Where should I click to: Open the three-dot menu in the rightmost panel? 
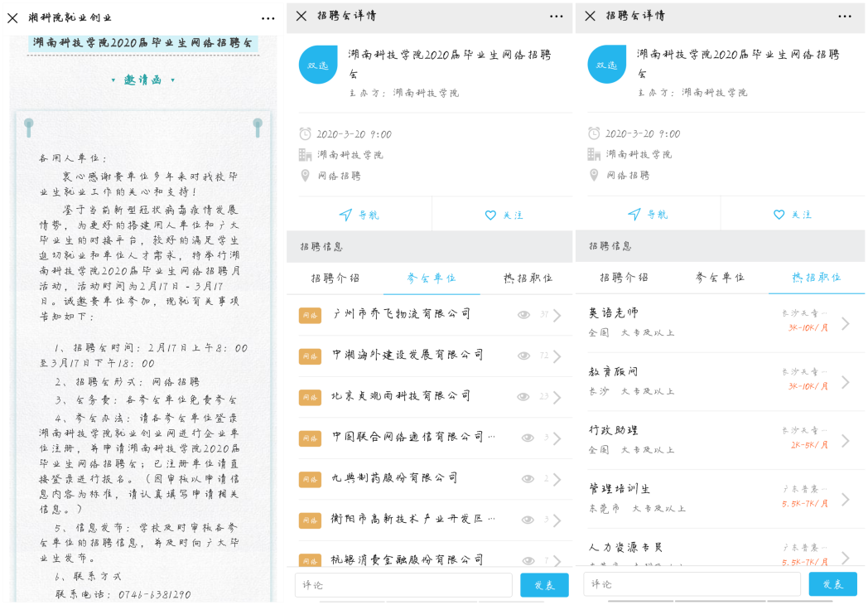click(844, 16)
